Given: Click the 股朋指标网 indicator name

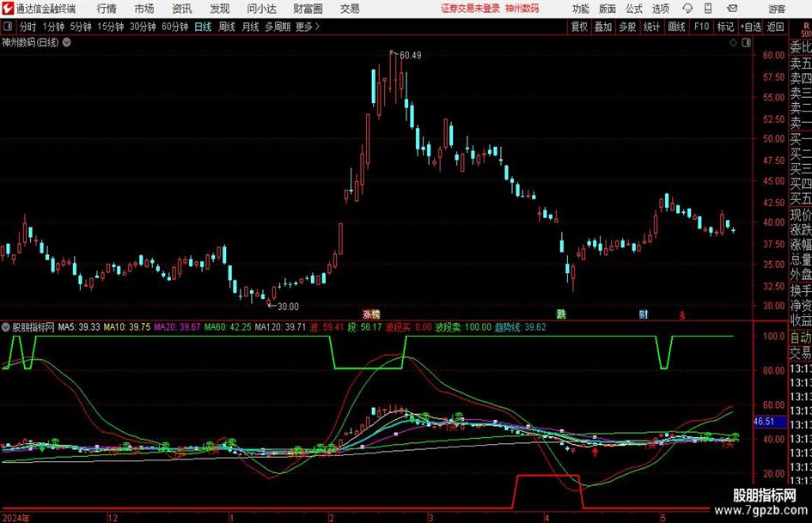Looking at the screenshot, I should tap(34, 327).
